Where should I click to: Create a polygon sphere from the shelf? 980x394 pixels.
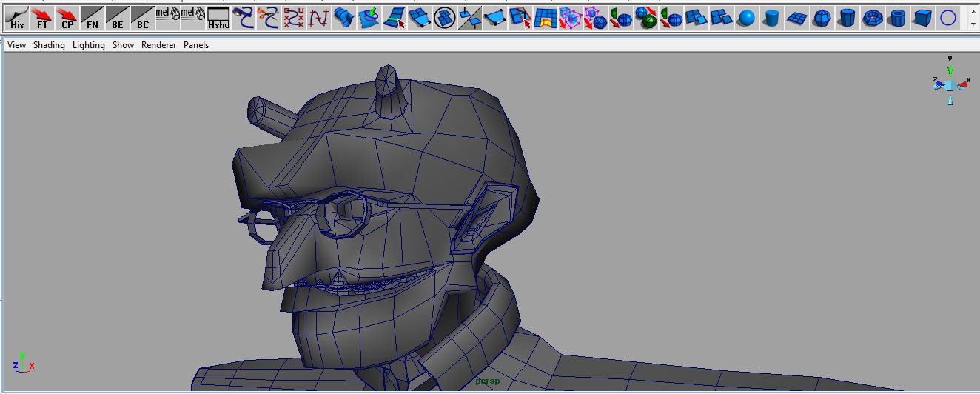747,17
